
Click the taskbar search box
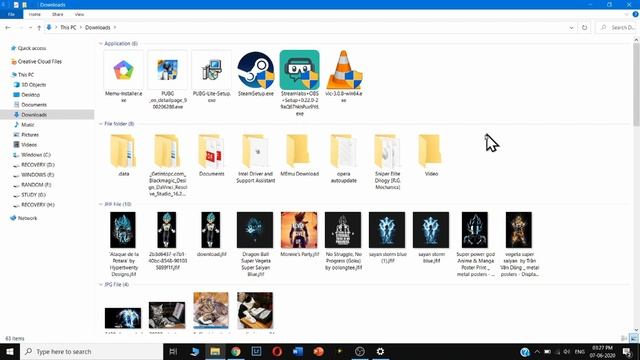[91, 351]
